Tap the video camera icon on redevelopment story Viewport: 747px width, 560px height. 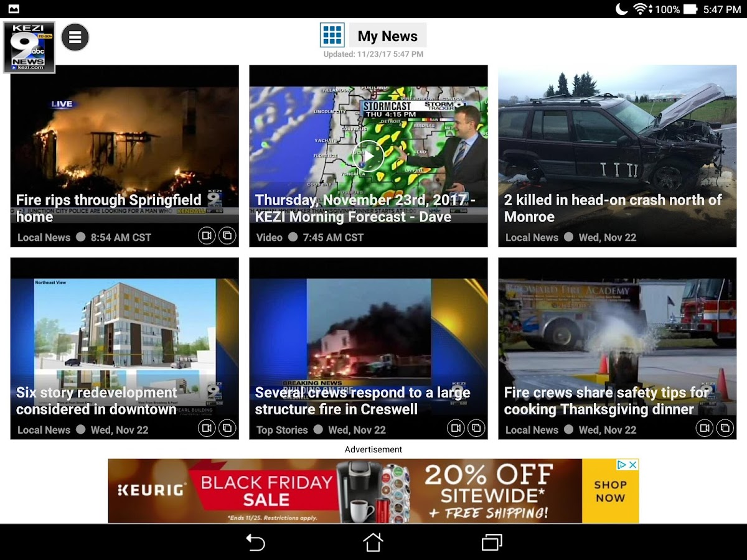[x=207, y=429]
